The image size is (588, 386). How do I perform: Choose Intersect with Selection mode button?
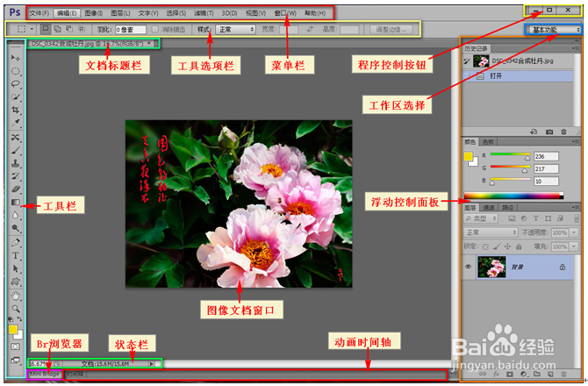[82, 29]
